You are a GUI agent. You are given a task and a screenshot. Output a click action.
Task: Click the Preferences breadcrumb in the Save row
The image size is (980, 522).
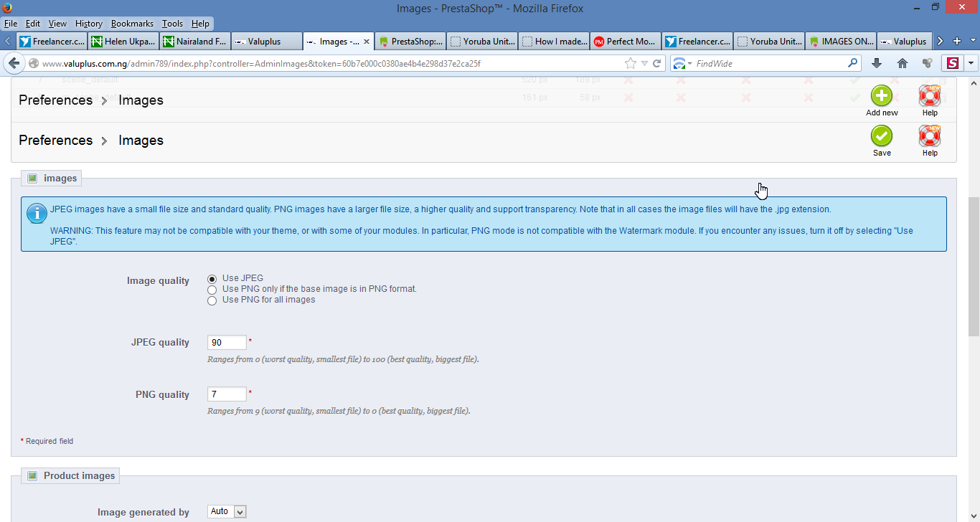[55, 140]
